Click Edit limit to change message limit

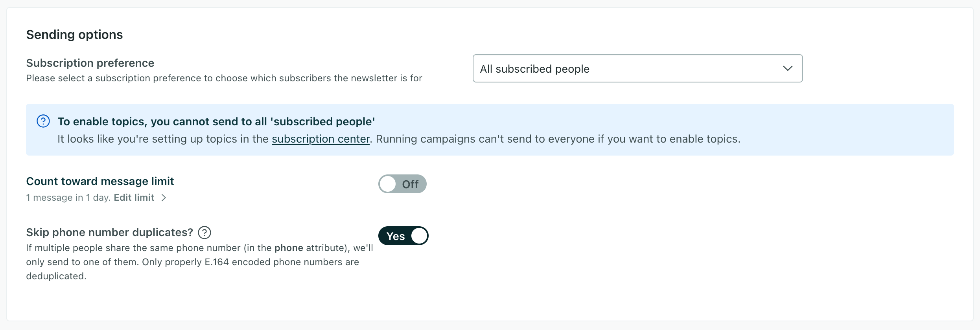[x=134, y=198]
